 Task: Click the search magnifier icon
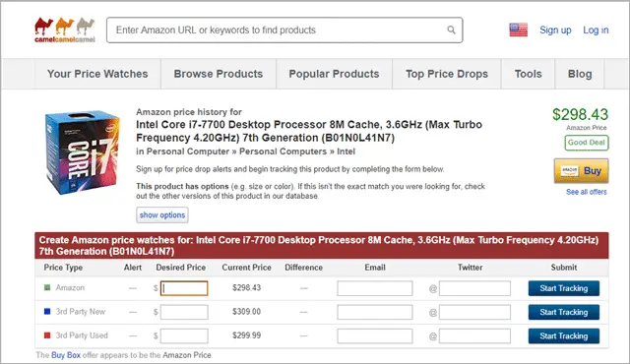pyautogui.click(x=451, y=30)
